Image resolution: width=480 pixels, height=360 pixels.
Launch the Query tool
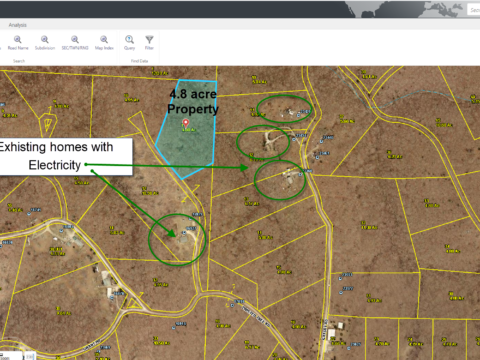coord(129,43)
